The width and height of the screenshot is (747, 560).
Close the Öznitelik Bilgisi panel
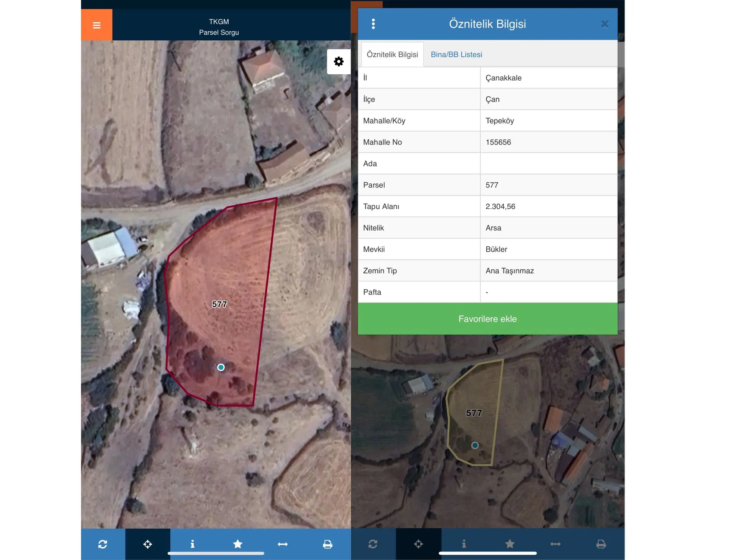click(x=605, y=24)
